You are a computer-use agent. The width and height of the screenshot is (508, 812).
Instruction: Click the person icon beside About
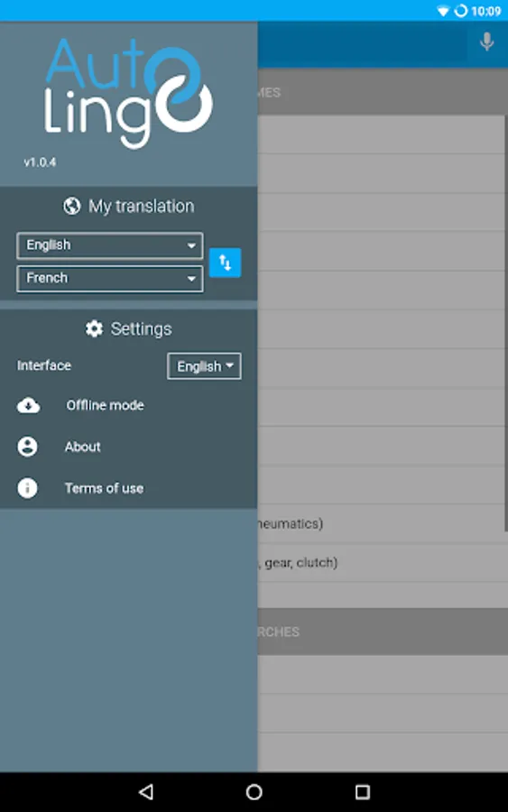[27, 447]
